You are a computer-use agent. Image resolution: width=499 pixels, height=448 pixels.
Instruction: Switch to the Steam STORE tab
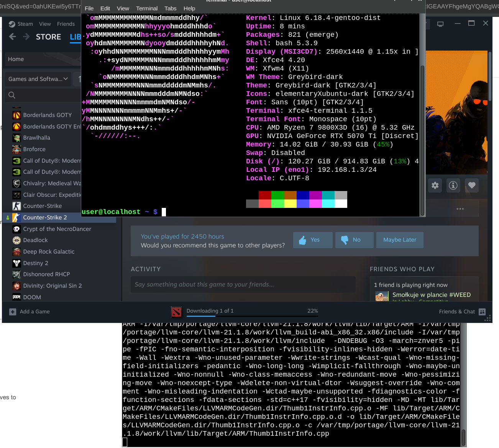(48, 37)
